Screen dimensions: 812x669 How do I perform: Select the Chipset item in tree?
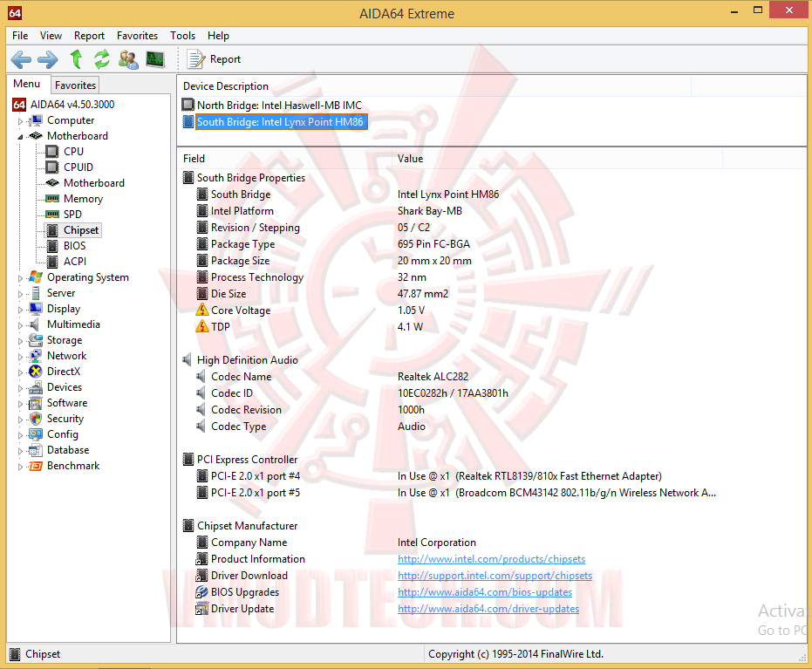click(x=81, y=230)
